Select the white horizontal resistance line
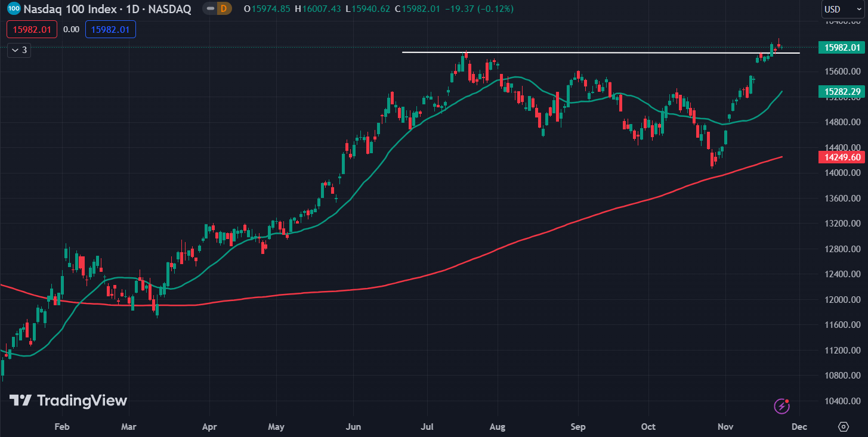The height and width of the screenshot is (437, 868). 601,53
